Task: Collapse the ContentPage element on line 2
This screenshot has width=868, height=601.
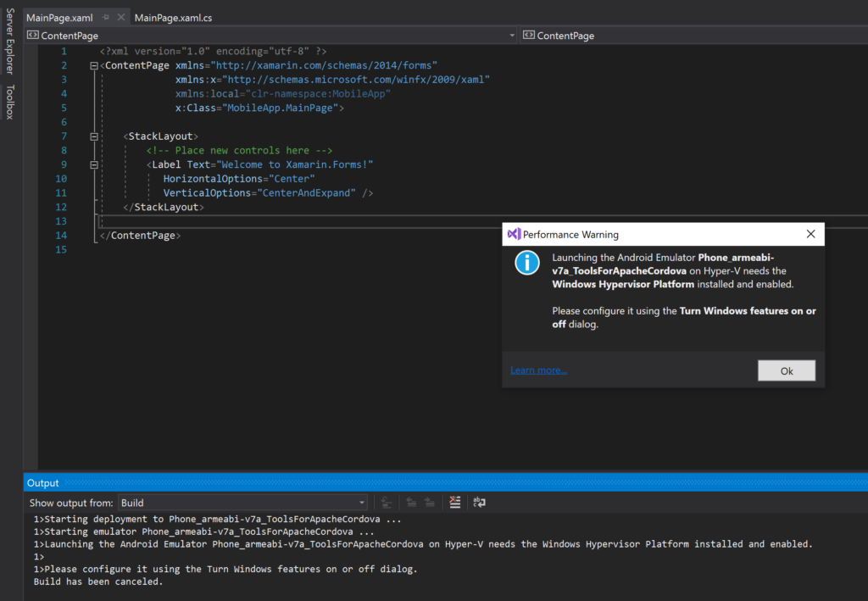Action: (93, 64)
